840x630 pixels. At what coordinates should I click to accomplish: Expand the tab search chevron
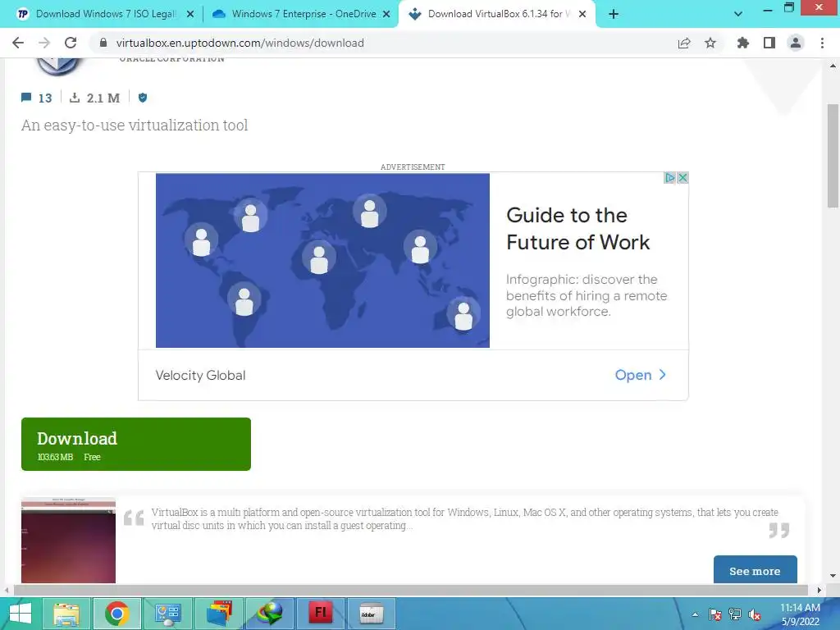tap(738, 14)
